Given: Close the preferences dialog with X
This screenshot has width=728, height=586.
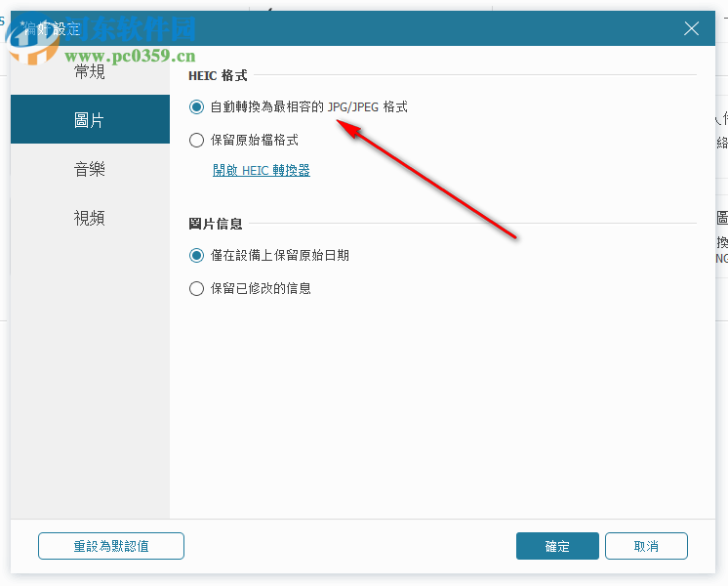Looking at the screenshot, I should pos(691,29).
